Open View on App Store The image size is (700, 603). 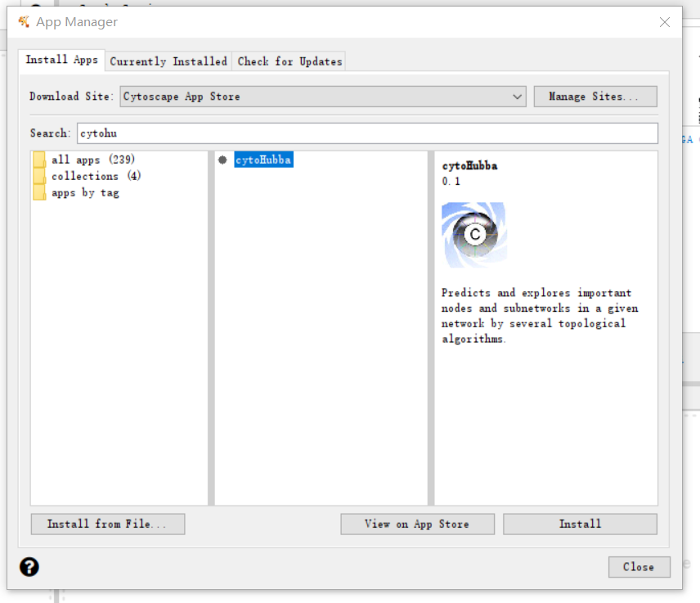[417, 524]
